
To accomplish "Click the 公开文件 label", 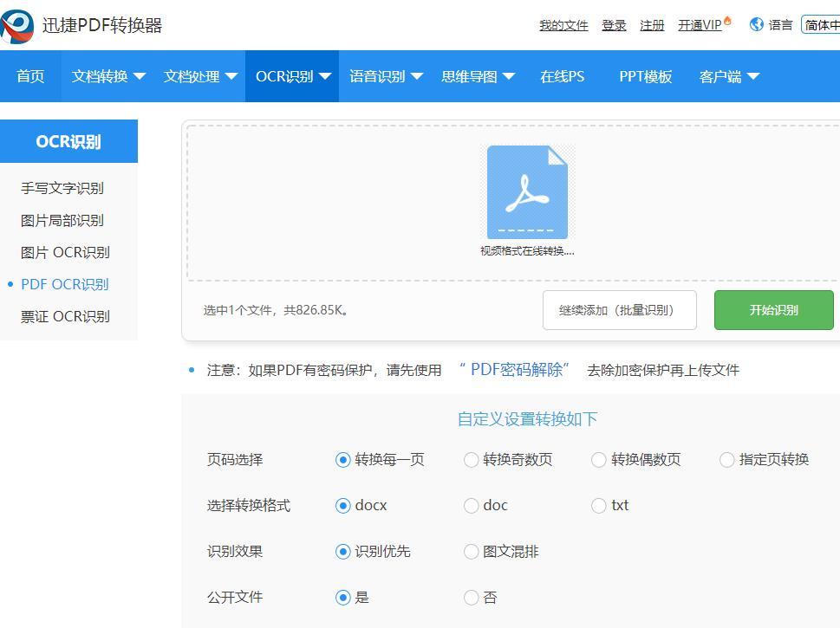I will pyautogui.click(x=235, y=598).
